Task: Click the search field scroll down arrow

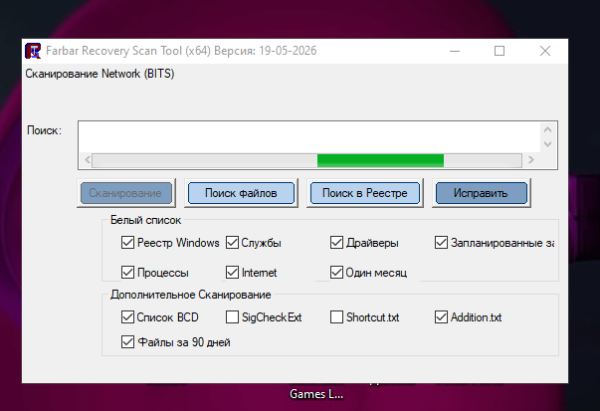Action: pyautogui.click(x=548, y=144)
